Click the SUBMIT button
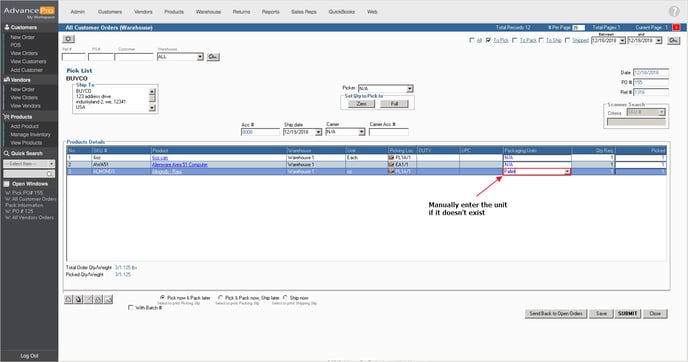 [627, 313]
